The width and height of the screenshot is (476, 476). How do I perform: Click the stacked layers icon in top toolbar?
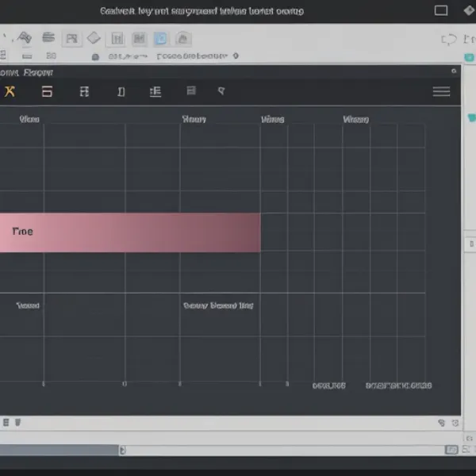pyautogui.click(x=48, y=37)
